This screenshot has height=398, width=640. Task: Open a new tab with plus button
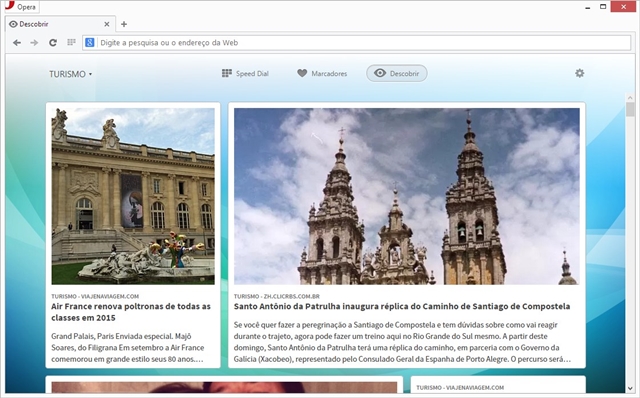[x=124, y=24]
